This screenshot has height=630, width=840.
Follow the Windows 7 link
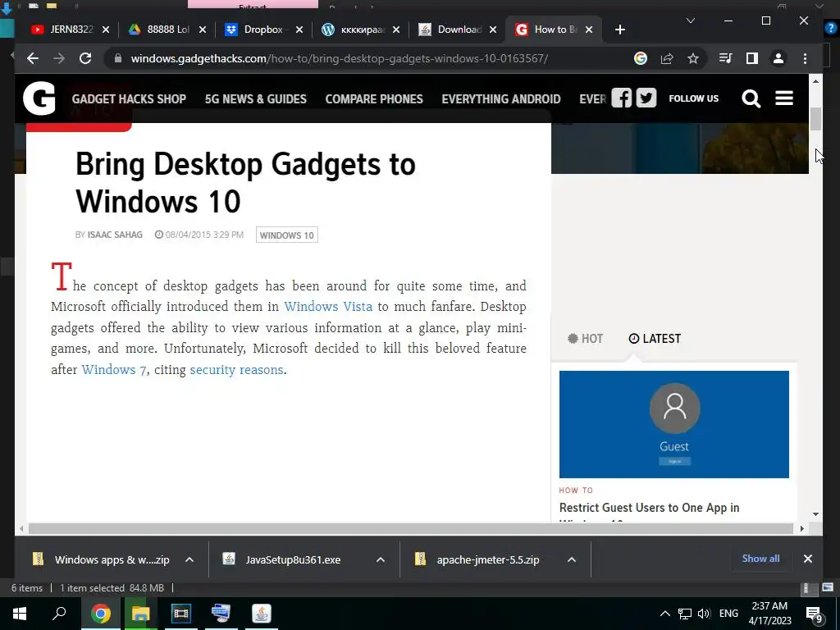point(113,370)
